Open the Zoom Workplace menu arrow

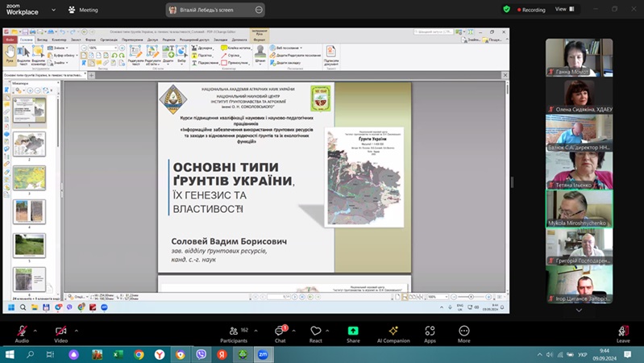click(51, 10)
